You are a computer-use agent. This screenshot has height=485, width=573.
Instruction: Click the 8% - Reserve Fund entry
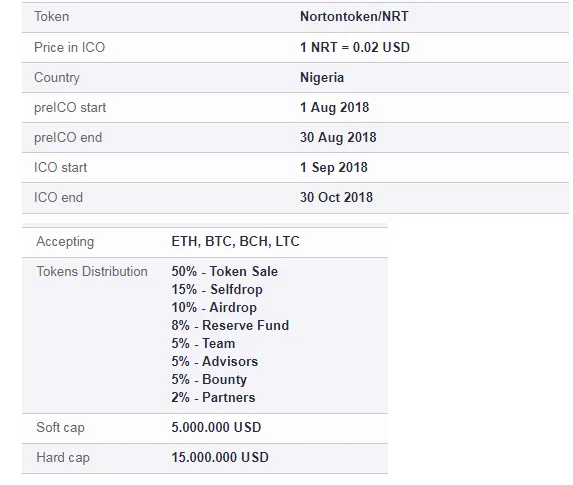pyautogui.click(x=230, y=325)
